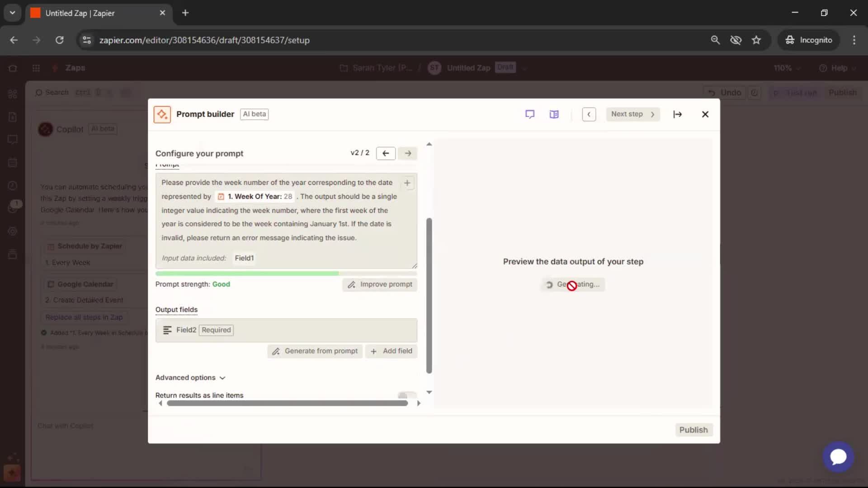Viewport: 868px width, 488px height.
Task: Click the Week Of Year data pill
Action: coord(255,197)
